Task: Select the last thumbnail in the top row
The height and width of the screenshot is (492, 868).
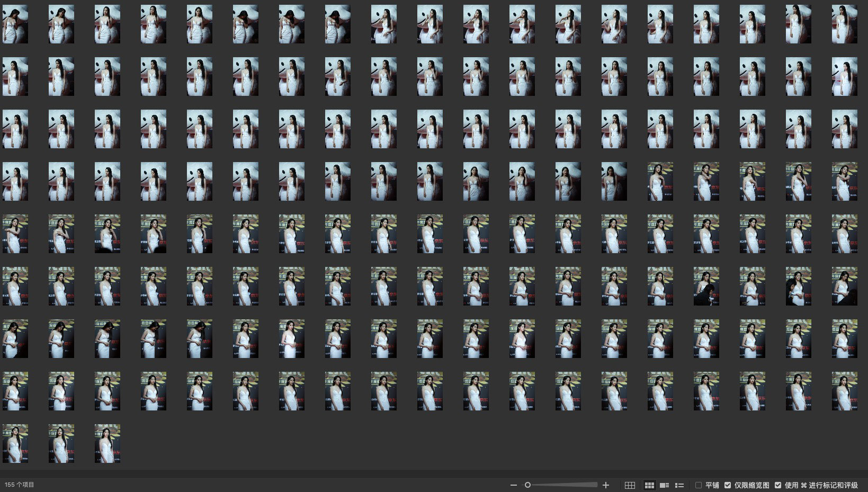Action: [x=844, y=24]
